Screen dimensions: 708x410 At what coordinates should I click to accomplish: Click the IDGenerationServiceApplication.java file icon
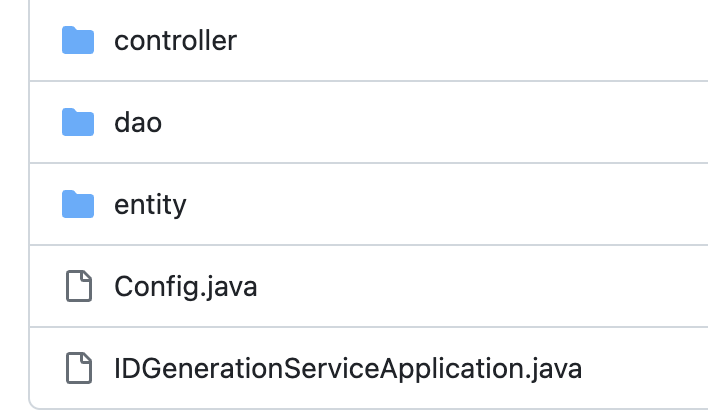77,369
